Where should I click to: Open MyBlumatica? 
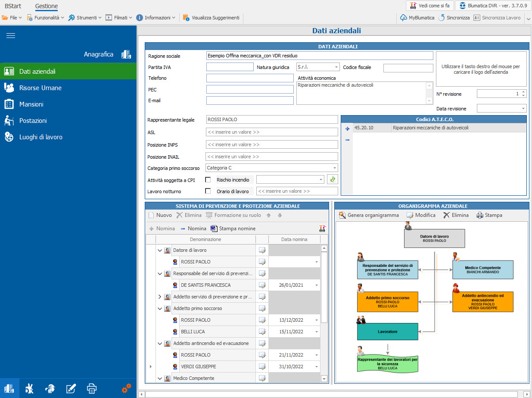click(417, 18)
